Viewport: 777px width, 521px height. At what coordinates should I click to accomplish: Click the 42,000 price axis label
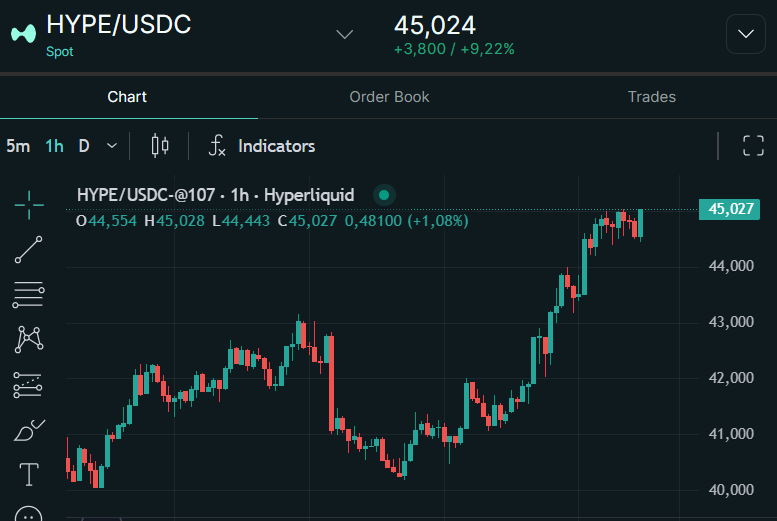point(731,378)
